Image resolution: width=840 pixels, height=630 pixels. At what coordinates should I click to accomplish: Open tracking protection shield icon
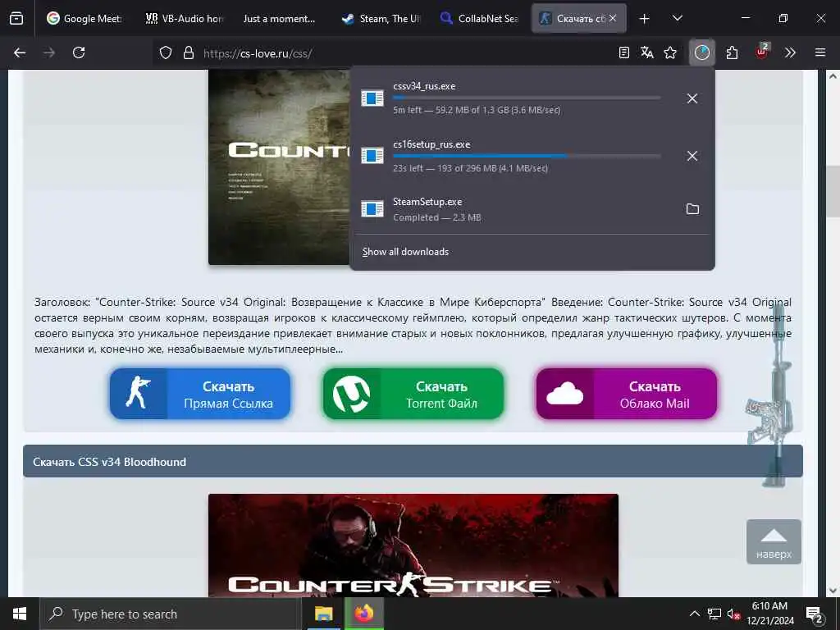(x=166, y=52)
